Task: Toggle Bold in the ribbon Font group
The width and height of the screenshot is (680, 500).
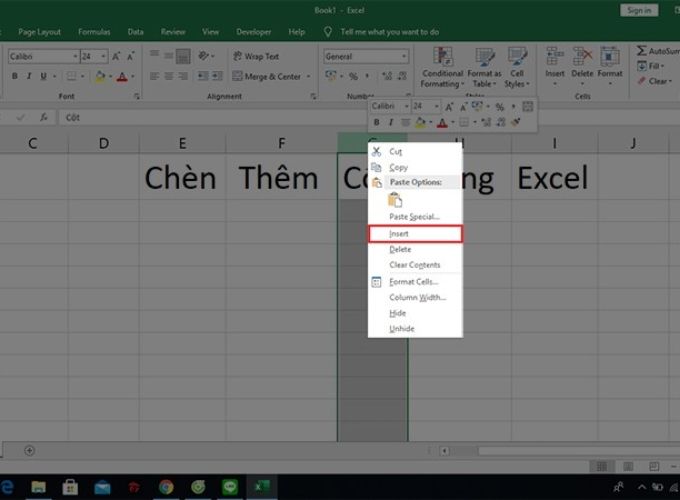Action: click(15, 76)
